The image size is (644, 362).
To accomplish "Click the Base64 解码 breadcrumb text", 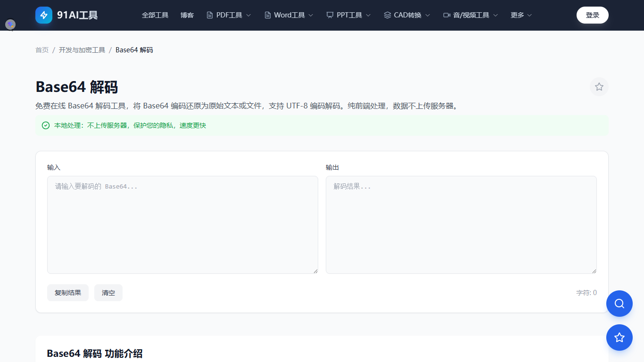I will point(134,50).
